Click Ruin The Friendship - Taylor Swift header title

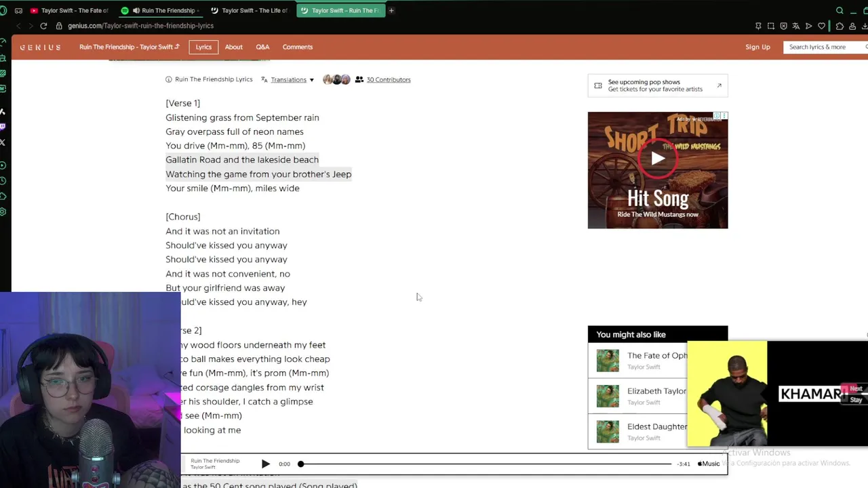129,47
